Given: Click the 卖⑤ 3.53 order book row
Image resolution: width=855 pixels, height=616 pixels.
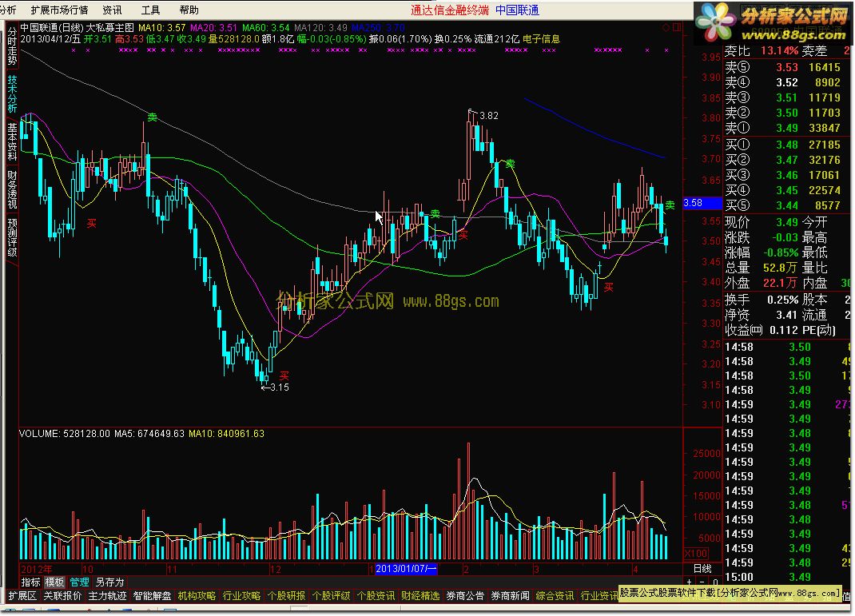Looking at the screenshot, I should coord(786,67).
